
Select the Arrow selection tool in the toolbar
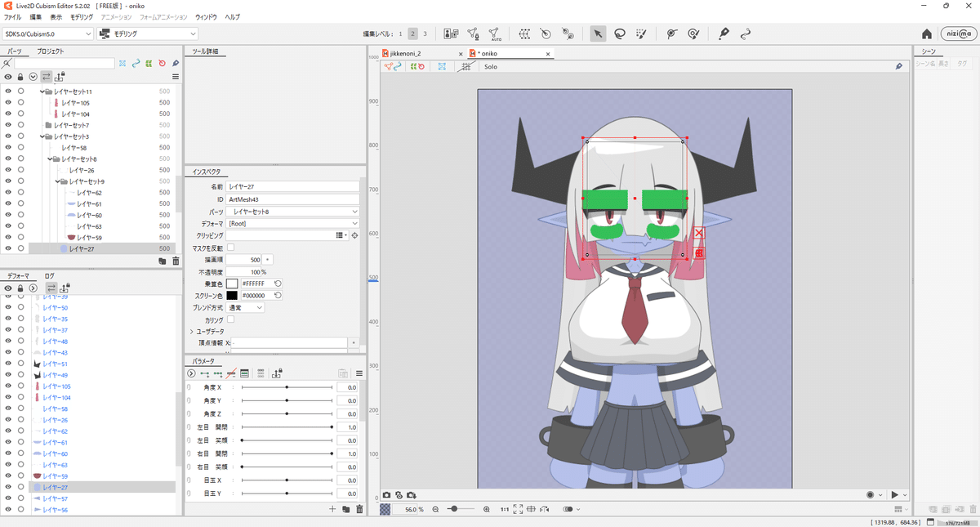(598, 33)
